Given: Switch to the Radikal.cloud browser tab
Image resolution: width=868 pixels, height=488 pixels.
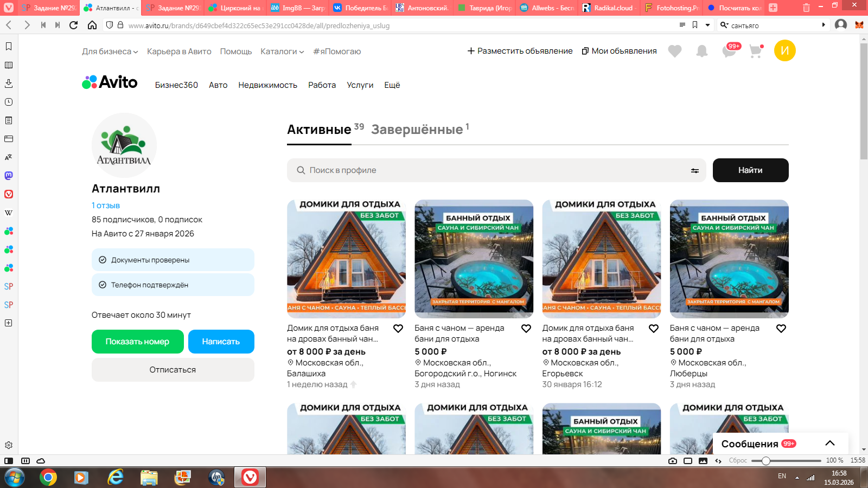Looking at the screenshot, I should [609, 8].
